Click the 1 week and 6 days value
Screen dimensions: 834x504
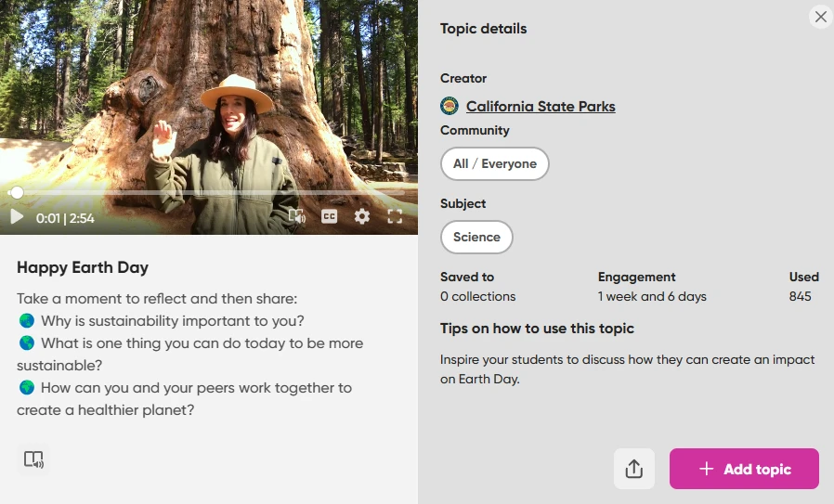(652, 296)
